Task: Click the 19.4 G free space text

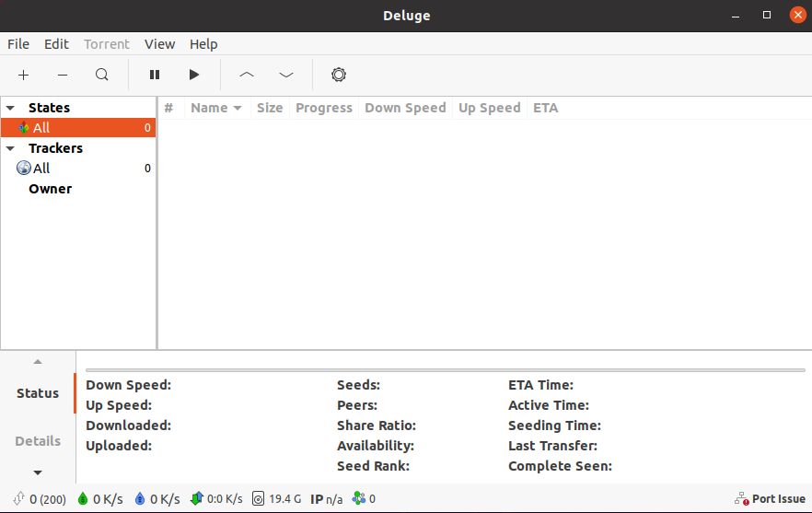Action: (284, 499)
